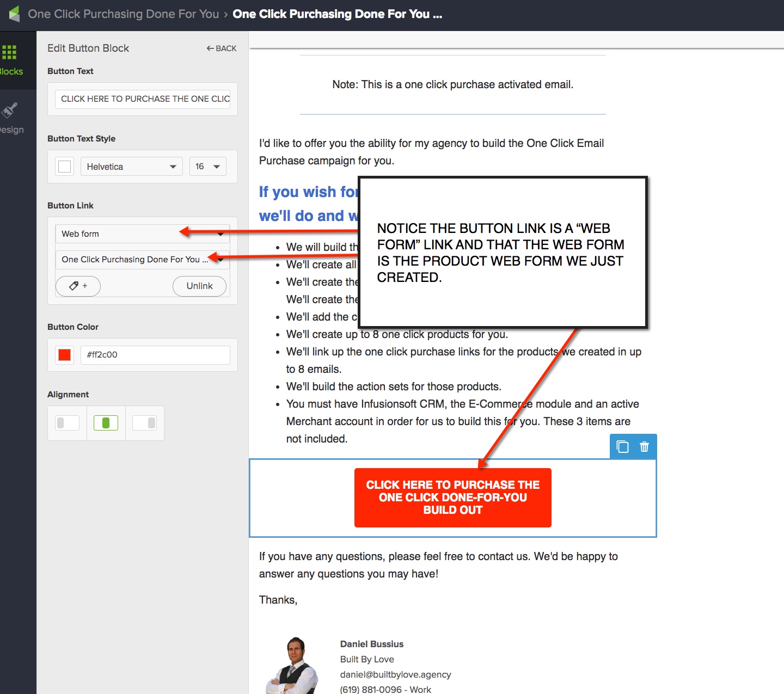
Task: Select left alignment option
Action: click(66, 422)
